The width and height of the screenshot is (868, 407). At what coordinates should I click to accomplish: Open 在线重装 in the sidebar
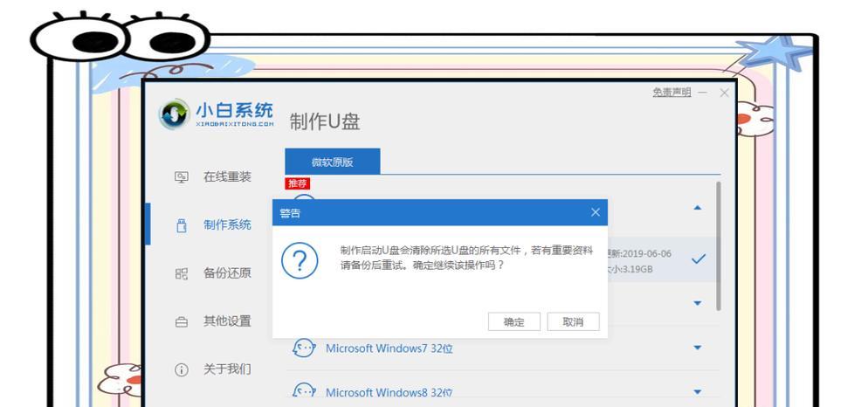[228, 177]
